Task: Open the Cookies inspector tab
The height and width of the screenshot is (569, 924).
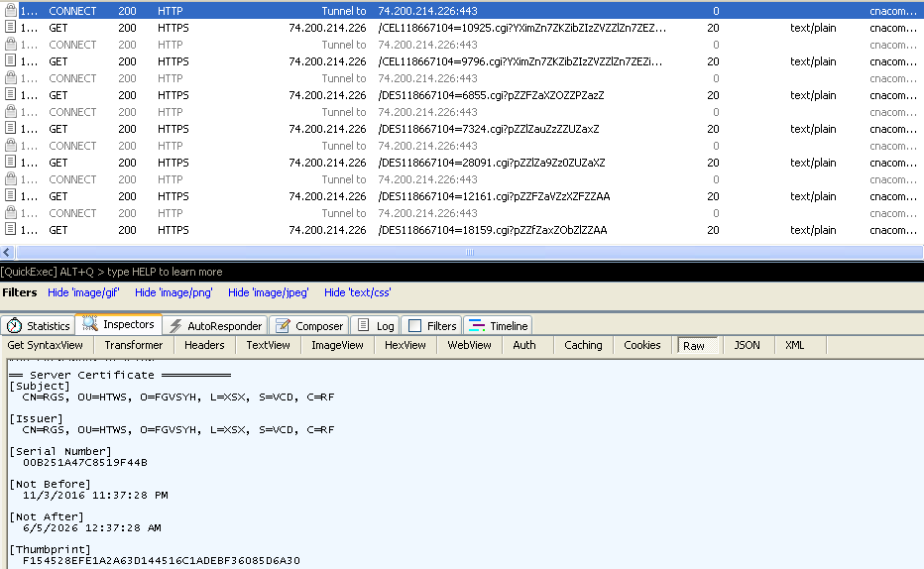Action: coord(641,345)
